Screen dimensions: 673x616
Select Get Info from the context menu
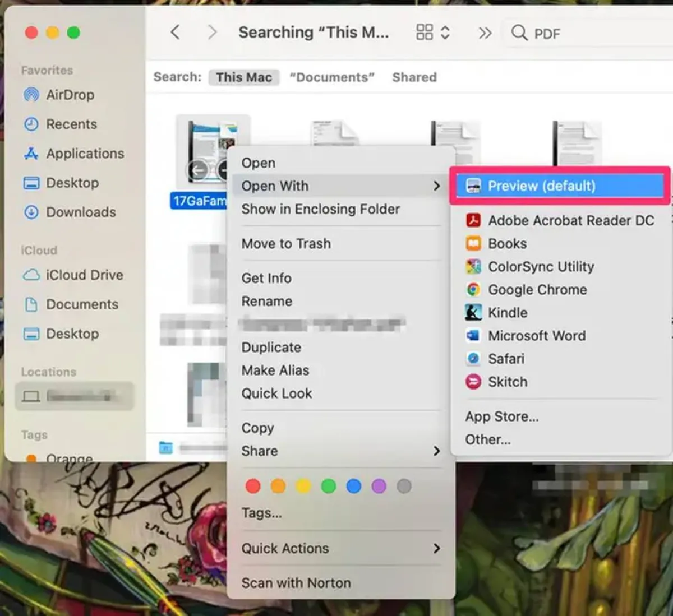click(266, 278)
